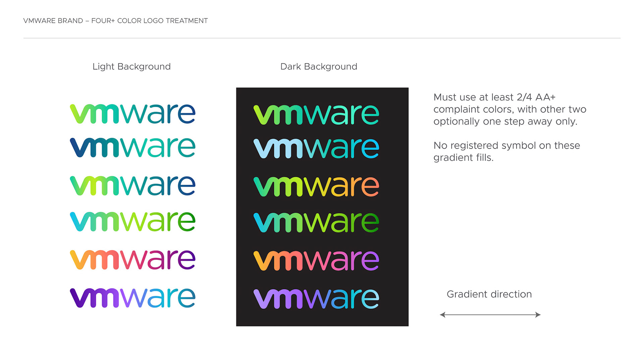Click the lime-to-navy vmware logo on light background
Viewport: 644px width, 362px height.
tap(132, 114)
